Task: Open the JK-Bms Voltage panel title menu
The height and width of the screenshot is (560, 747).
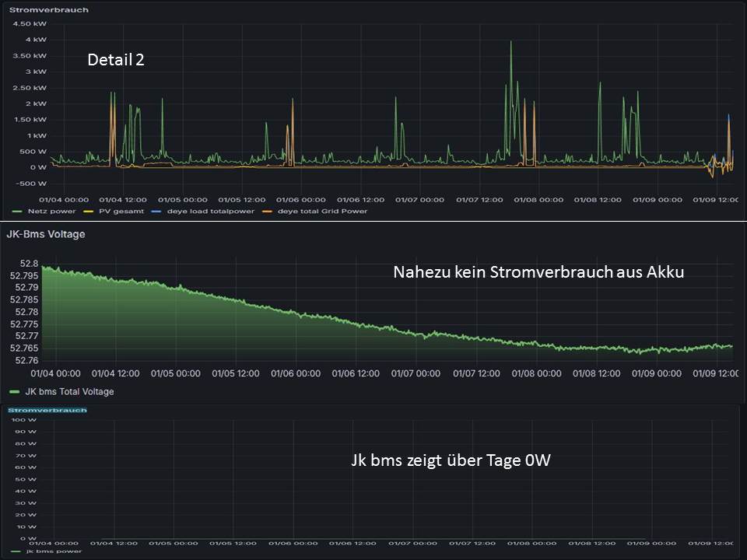Action: (45, 234)
